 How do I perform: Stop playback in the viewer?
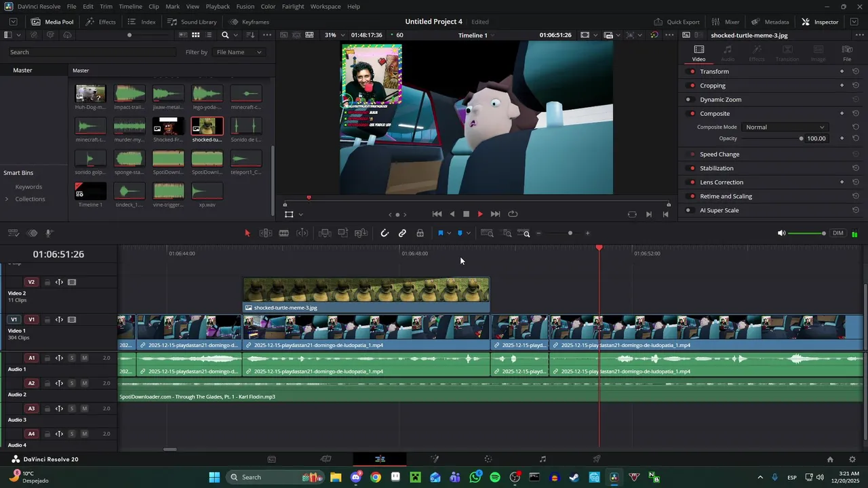click(x=466, y=214)
